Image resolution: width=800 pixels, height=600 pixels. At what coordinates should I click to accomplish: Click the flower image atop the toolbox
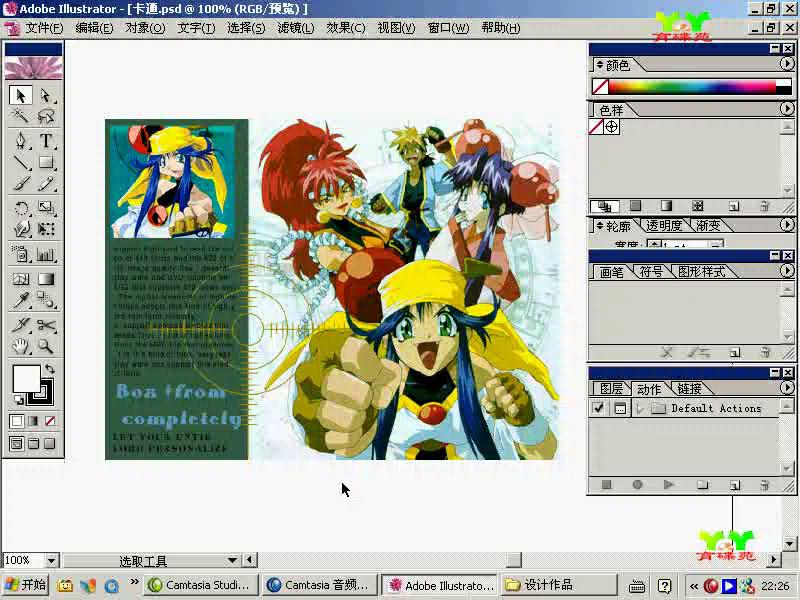click(34, 67)
